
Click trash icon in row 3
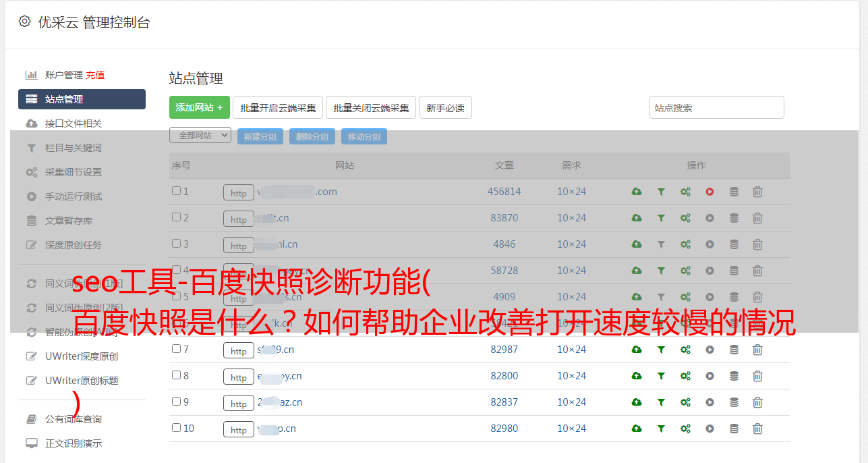pyautogui.click(x=757, y=244)
